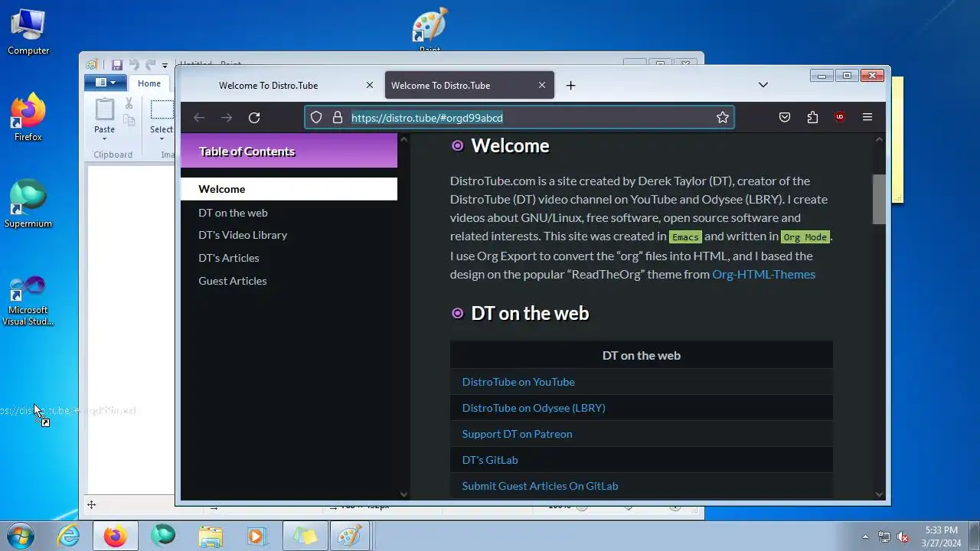980x551 pixels.
Task: Open a new Firefox tab with plus
Action: point(570,85)
